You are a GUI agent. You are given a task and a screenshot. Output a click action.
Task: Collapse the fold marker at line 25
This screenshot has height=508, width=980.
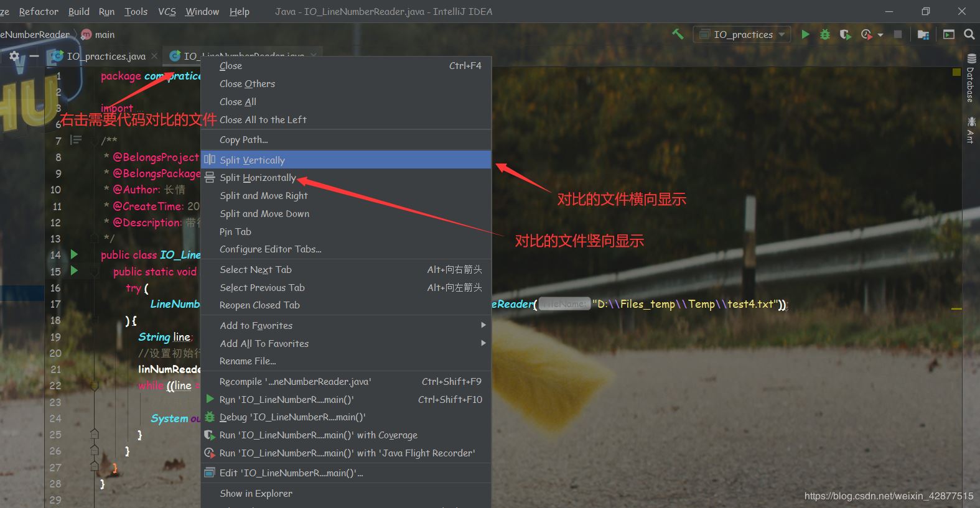pos(95,434)
